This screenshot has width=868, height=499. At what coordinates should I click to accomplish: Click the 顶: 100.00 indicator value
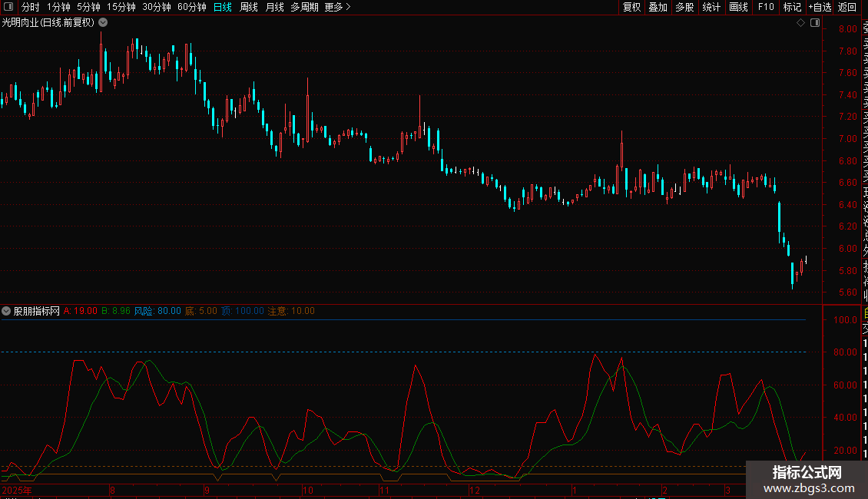pyautogui.click(x=243, y=311)
